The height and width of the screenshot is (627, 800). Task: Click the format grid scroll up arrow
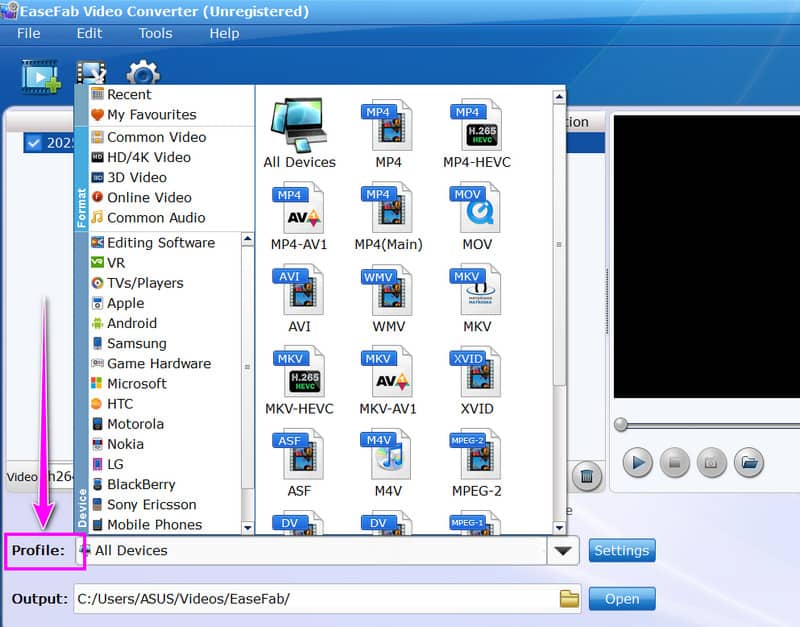pyautogui.click(x=559, y=96)
